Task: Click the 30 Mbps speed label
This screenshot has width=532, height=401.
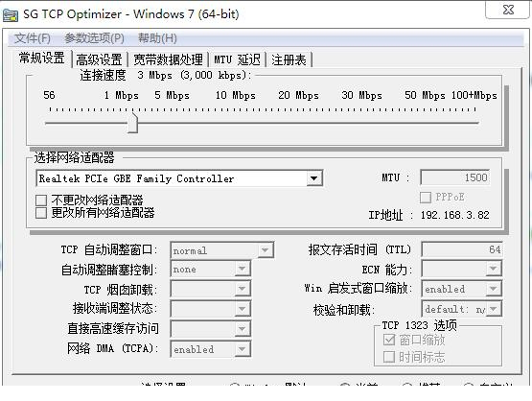Action: click(x=361, y=95)
